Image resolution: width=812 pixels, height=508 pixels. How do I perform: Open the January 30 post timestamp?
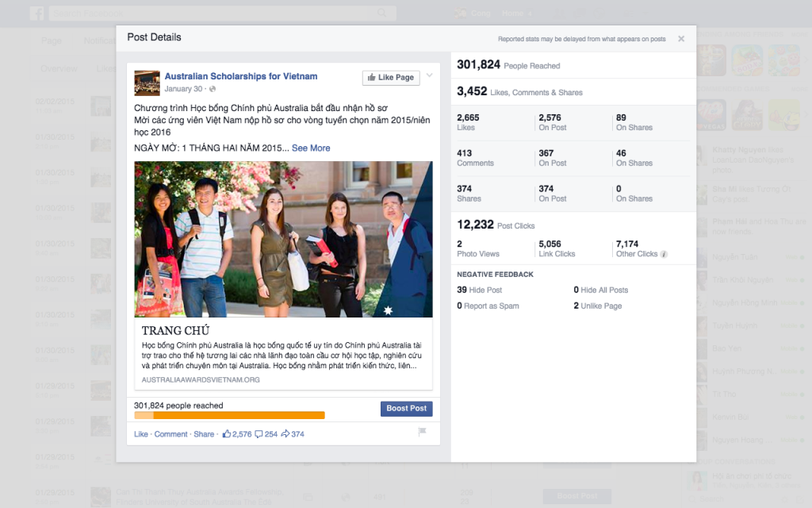tap(183, 89)
